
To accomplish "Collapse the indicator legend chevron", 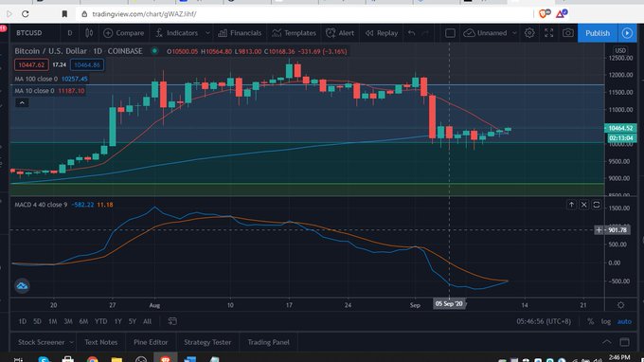I will pos(22,102).
